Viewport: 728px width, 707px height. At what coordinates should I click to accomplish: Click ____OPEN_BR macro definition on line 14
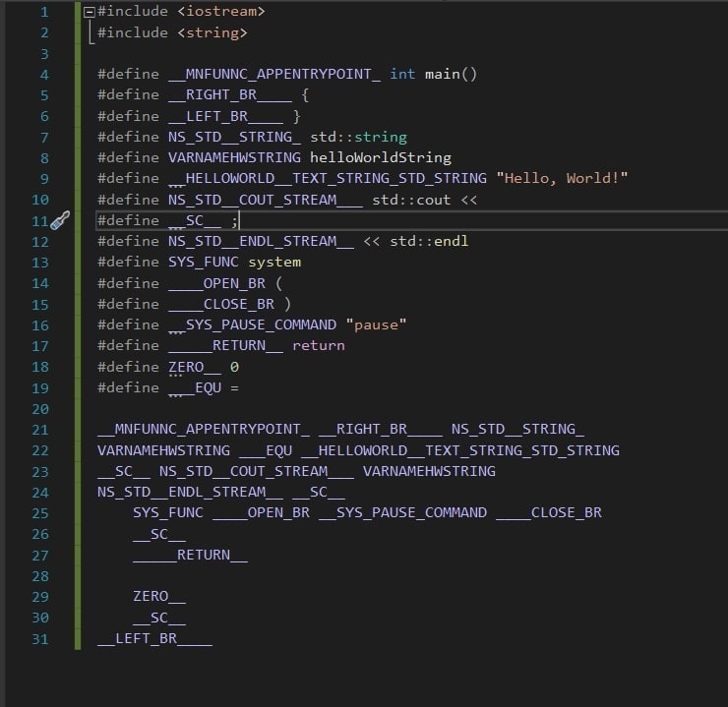tap(216, 283)
